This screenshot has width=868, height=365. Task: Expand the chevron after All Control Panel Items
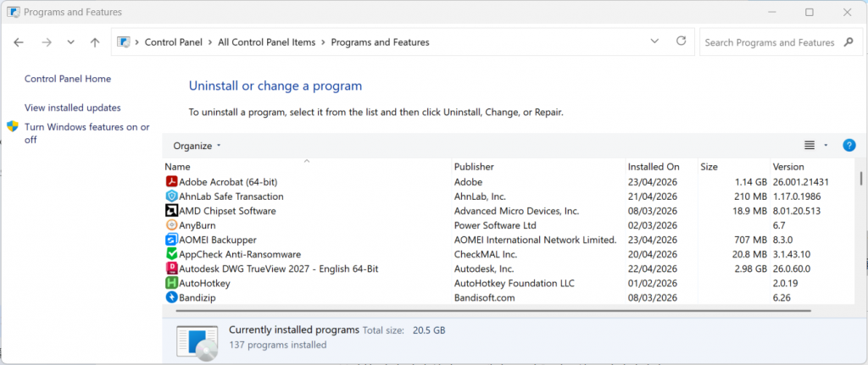tap(323, 42)
